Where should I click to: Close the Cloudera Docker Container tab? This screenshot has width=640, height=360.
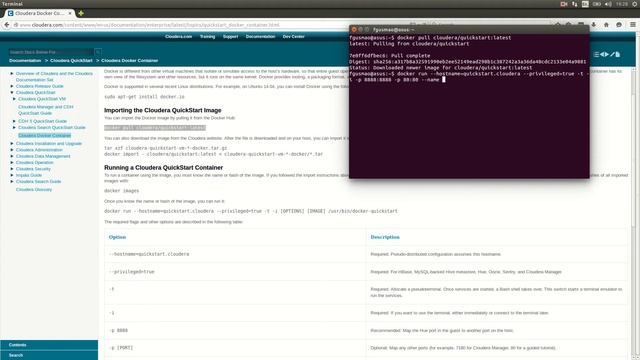click(x=70, y=13)
